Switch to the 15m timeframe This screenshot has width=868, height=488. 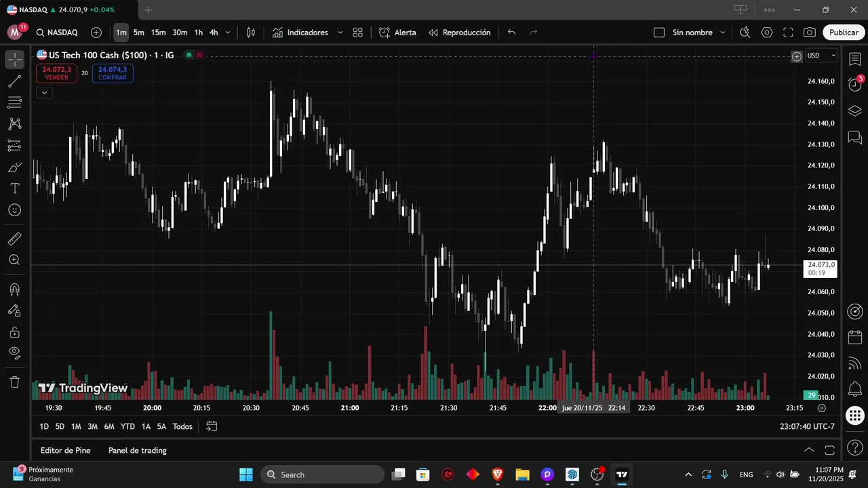pyautogui.click(x=158, y=33)
